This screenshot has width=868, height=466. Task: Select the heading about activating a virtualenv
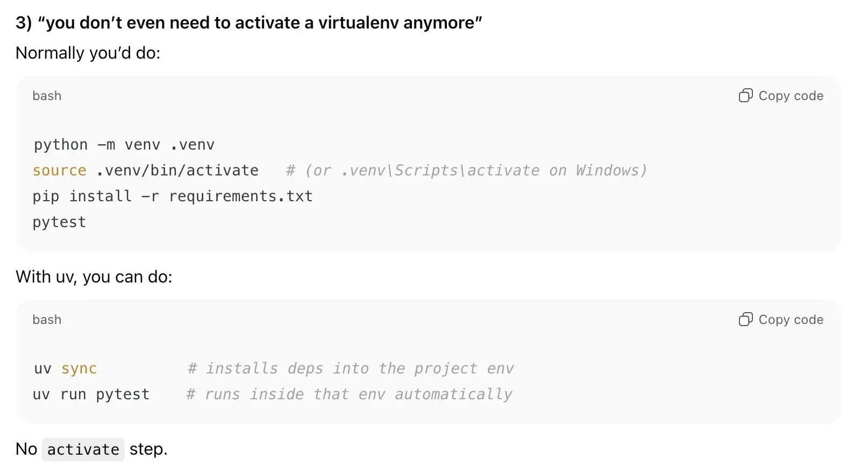point(249,23)
